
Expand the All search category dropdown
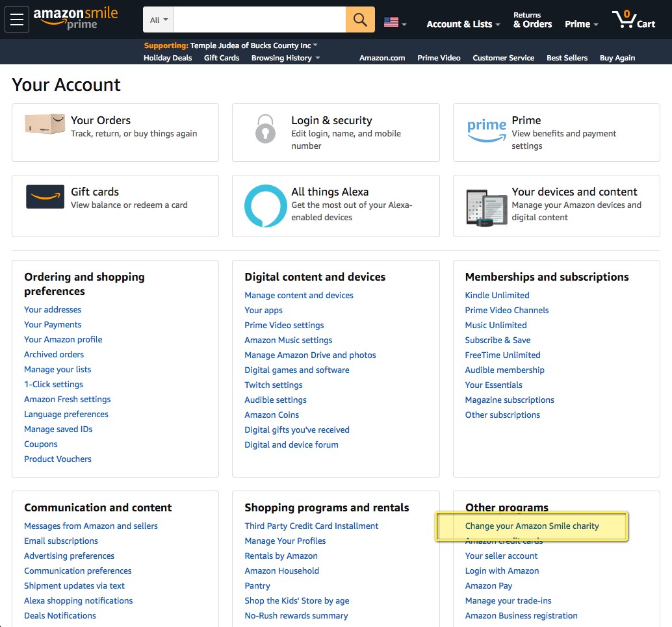tap(159, 20)
